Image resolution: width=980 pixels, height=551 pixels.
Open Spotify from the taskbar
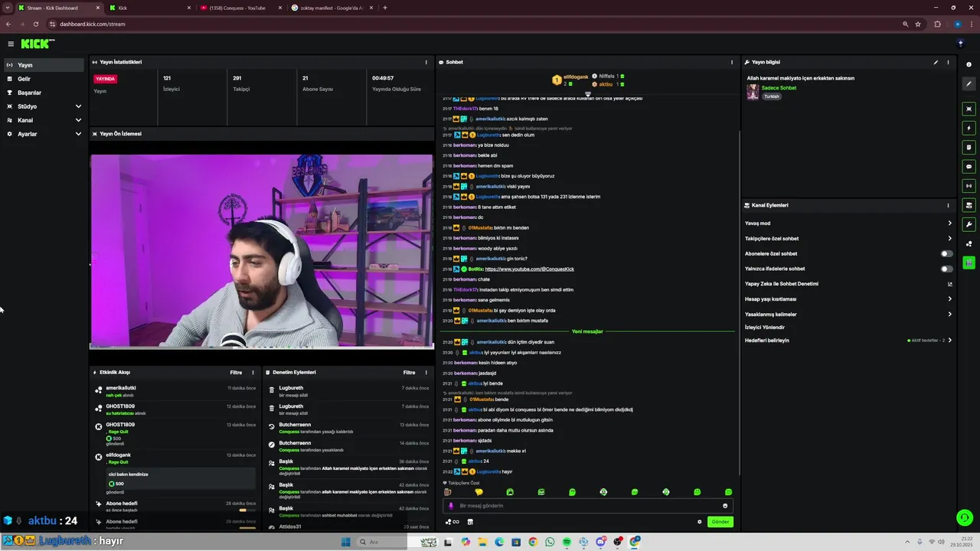(x=567, y=542)
